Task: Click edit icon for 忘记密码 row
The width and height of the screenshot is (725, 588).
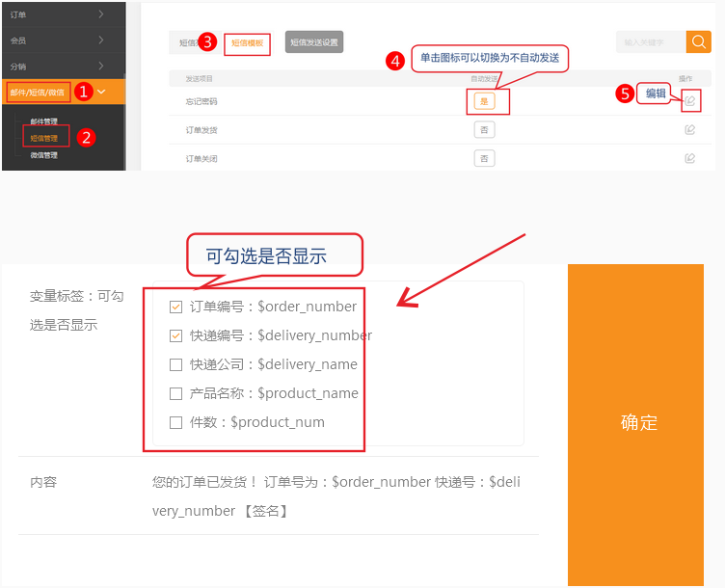Action: point(689,101)
